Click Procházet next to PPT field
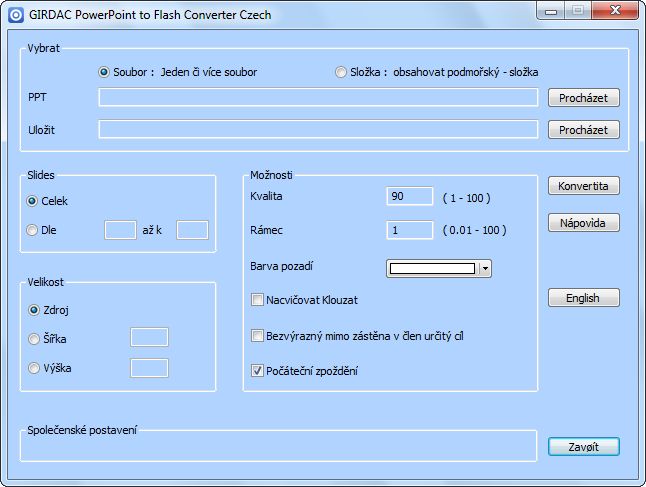646x487 pixels. pyautogui.click(x=583, y=98)
